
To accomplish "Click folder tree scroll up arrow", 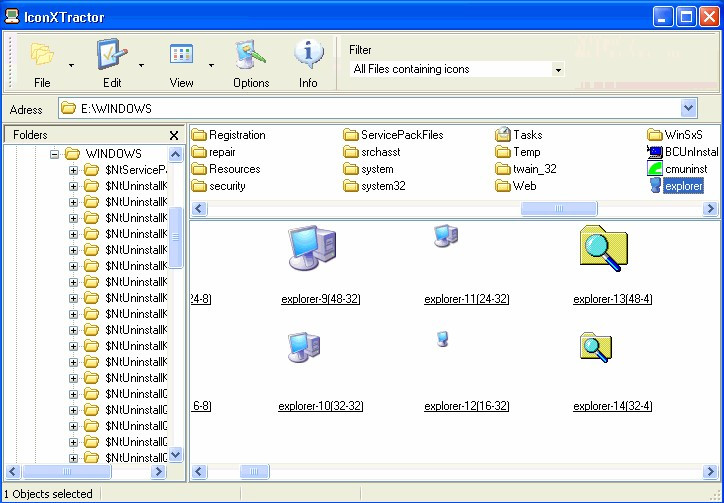I will (175, 154).
